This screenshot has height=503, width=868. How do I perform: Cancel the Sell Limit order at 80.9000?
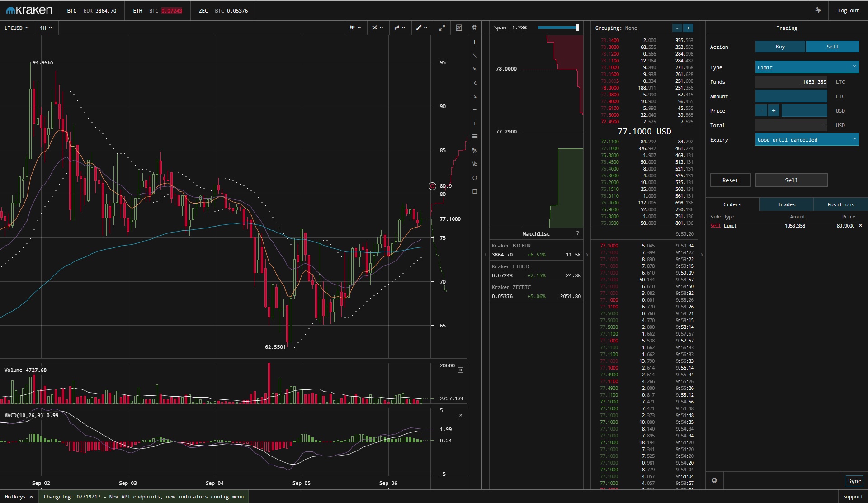[860, 225]
